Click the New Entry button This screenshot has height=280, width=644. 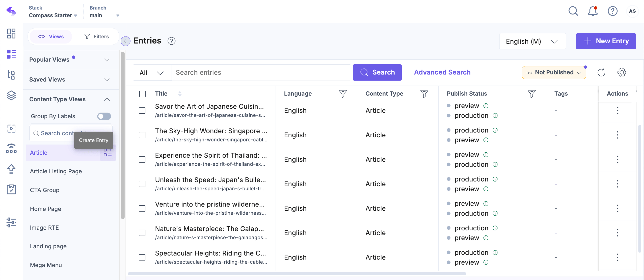coord(606,41)
